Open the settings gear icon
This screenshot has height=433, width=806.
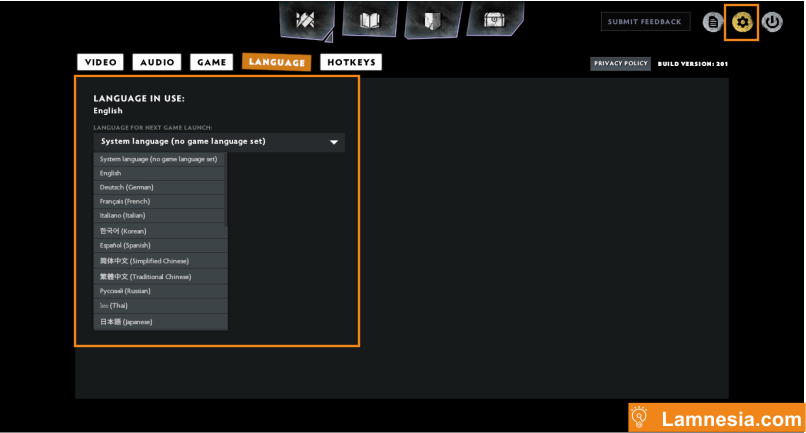[x=742, y=22]
